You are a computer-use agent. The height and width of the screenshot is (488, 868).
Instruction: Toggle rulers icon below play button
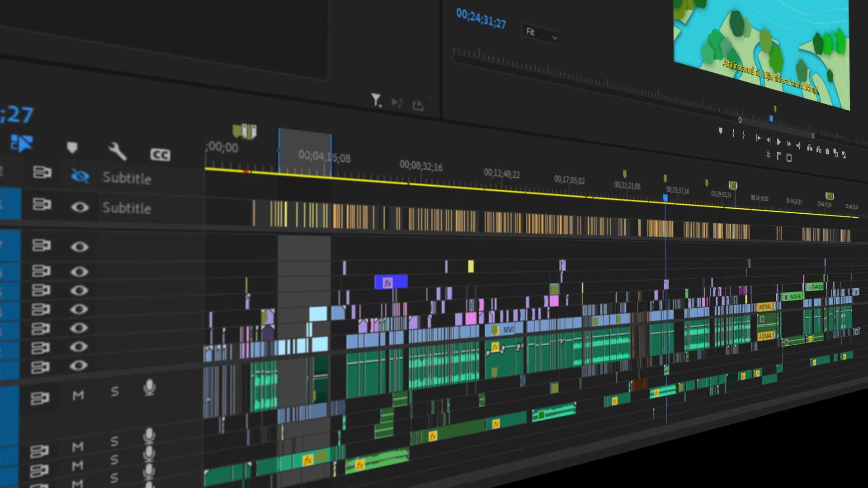778,156
